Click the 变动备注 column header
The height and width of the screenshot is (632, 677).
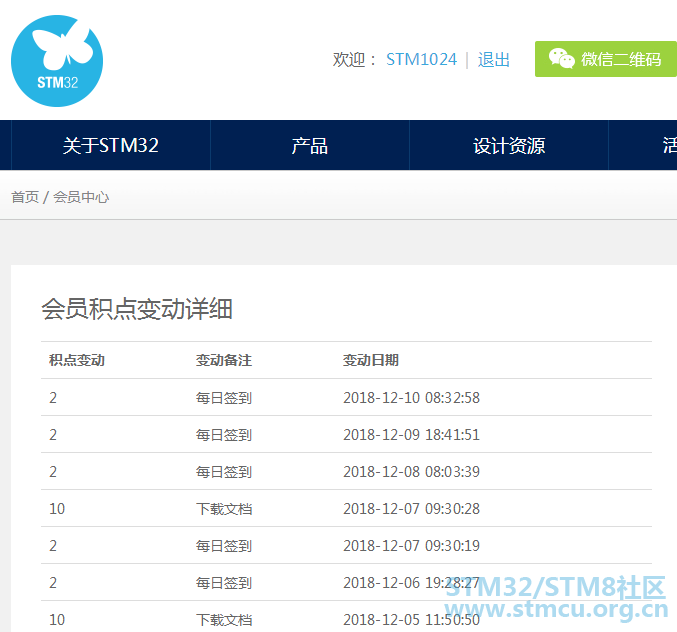tap(224, 360)
